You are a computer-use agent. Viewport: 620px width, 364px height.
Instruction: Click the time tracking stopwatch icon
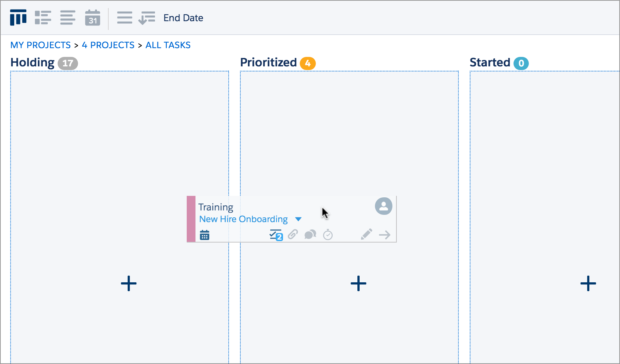pyautogui.click(x=328, y=235)
